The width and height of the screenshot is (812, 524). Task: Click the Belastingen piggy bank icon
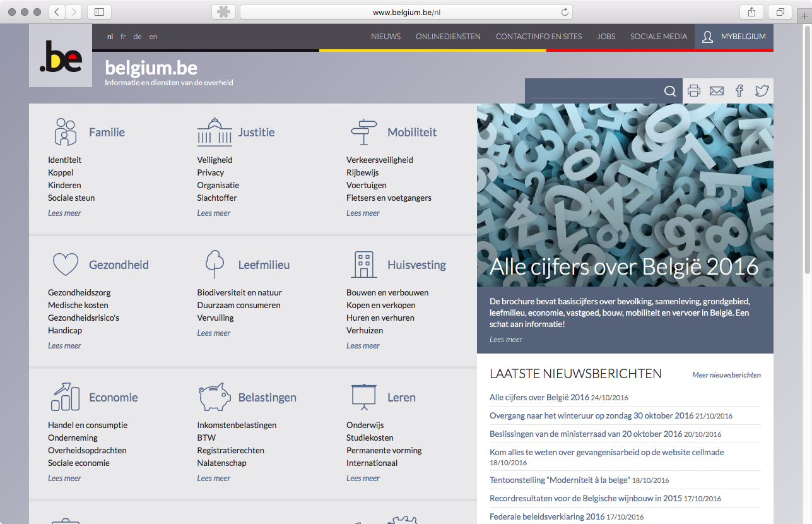pyautogui.click(x=215, y=397)
